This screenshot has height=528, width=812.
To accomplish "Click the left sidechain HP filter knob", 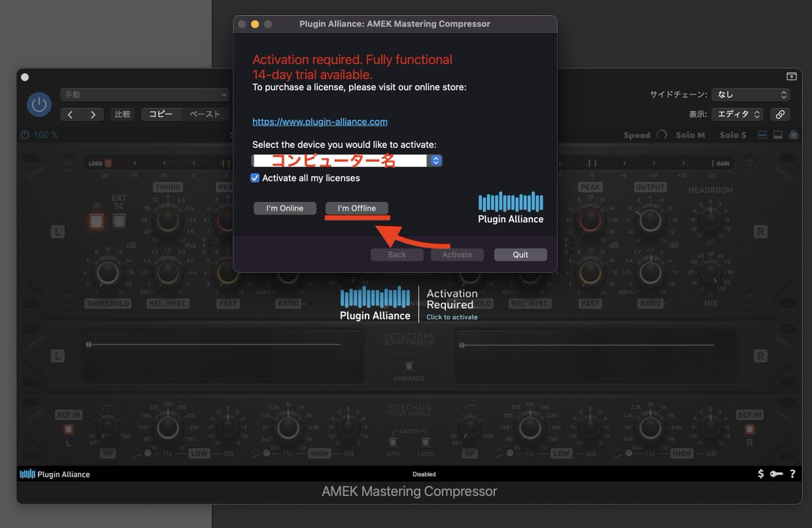I will [108, 427].
